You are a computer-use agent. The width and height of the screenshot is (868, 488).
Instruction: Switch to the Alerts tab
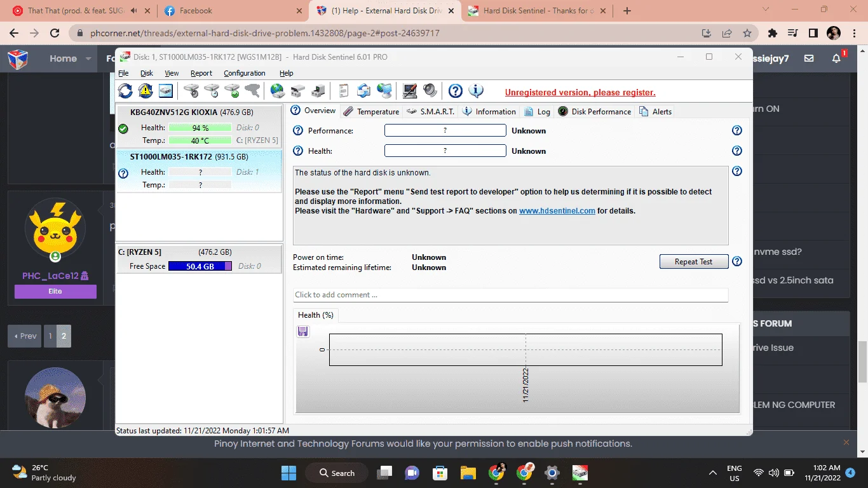pyautogui.click(x=655, y=111)
